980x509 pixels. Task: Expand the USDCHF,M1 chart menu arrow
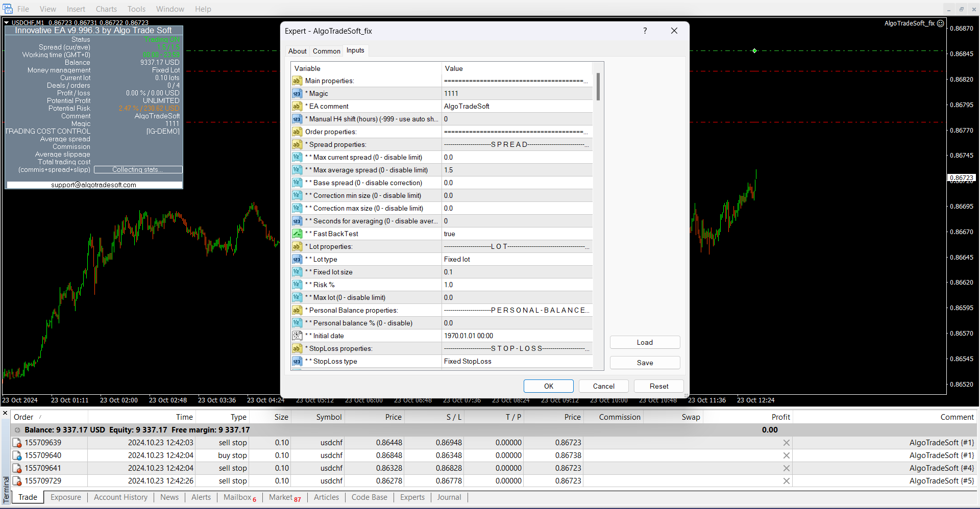click(7, 23)
